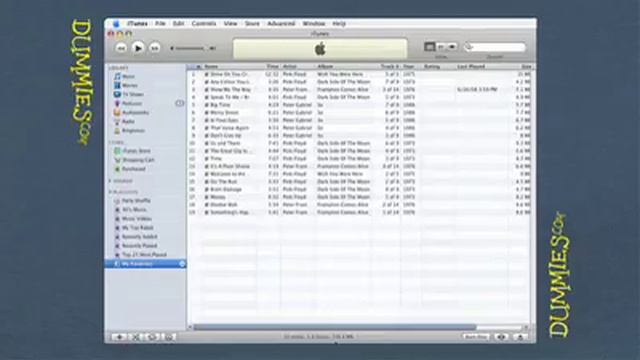Uncheck the Mercy Street song checkbox
The width and height of the screenshot is (640, 360).
[207, 113]
